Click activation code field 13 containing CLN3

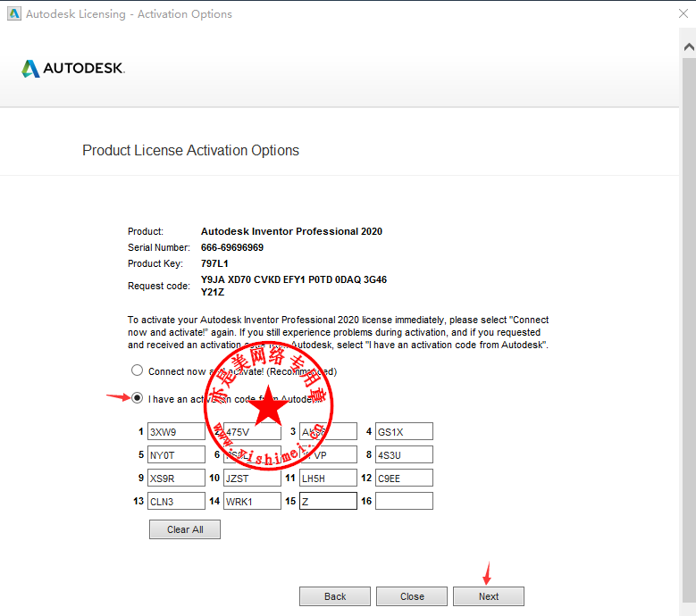tap(176, 501)
